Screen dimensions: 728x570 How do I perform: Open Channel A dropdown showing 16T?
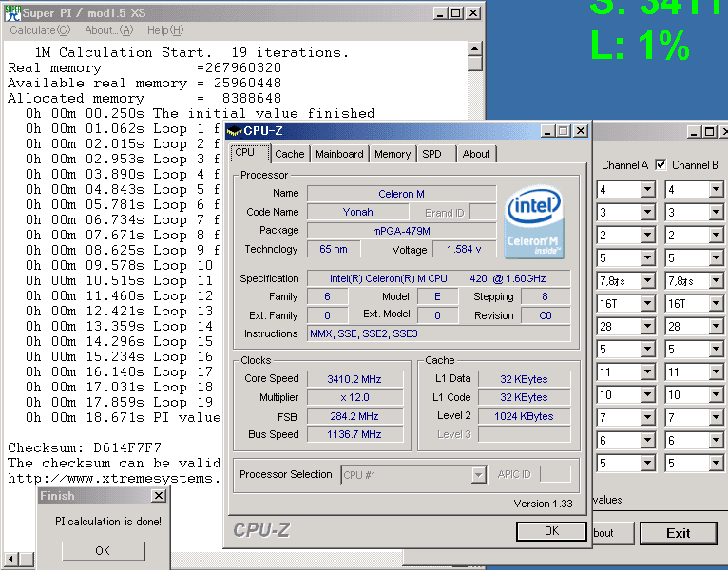pyautogui.click(x=647, y=304)
